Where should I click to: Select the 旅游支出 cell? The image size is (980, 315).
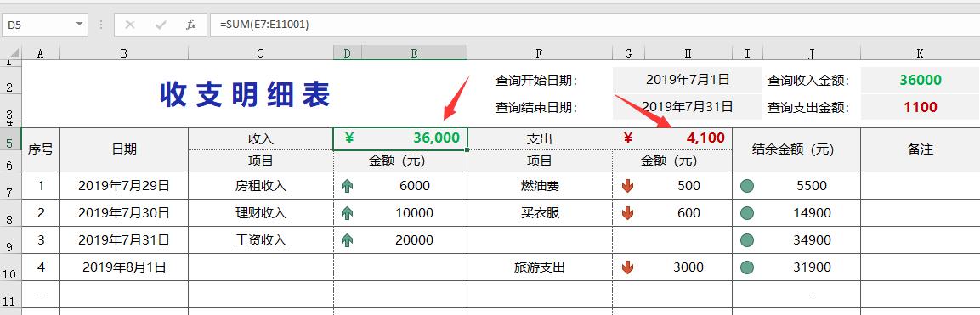540,267
